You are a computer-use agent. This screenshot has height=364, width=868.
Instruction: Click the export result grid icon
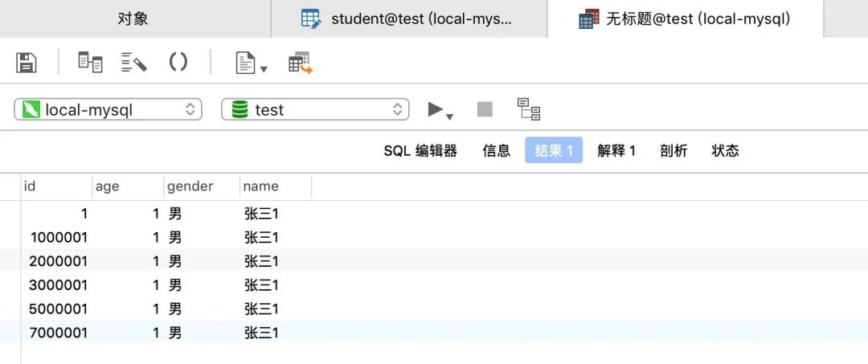click(300, 63)
